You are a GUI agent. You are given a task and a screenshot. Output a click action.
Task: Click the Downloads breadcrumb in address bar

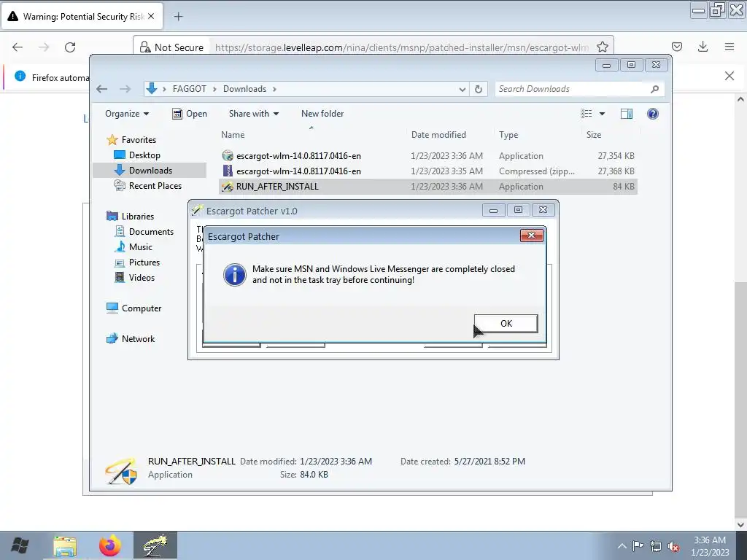(244, 89)
